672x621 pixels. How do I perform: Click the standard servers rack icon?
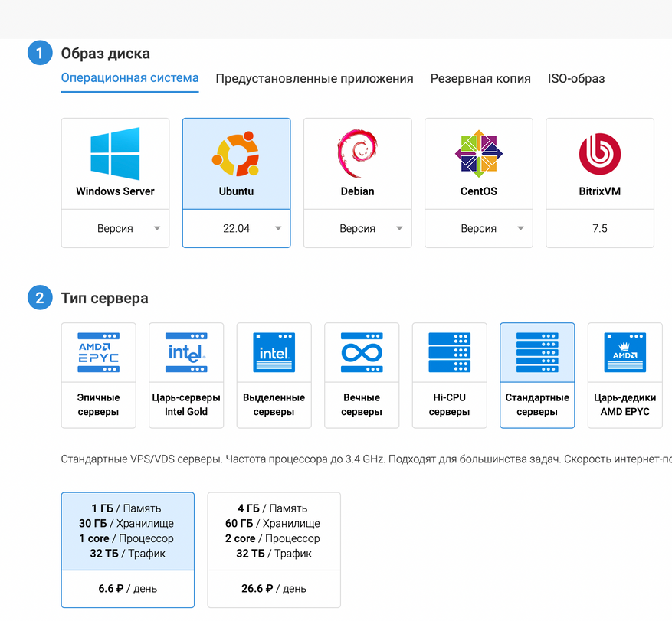537,352
